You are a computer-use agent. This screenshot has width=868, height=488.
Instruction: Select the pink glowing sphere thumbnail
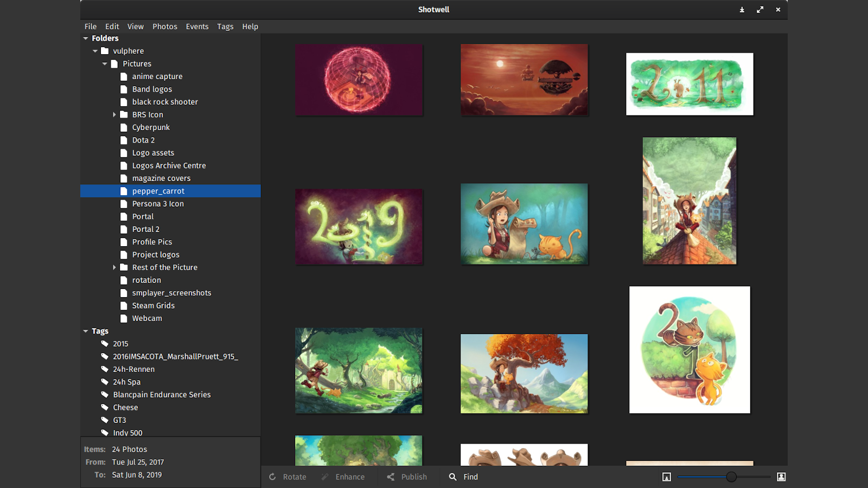pyautogui.click(x=359, y=80)
